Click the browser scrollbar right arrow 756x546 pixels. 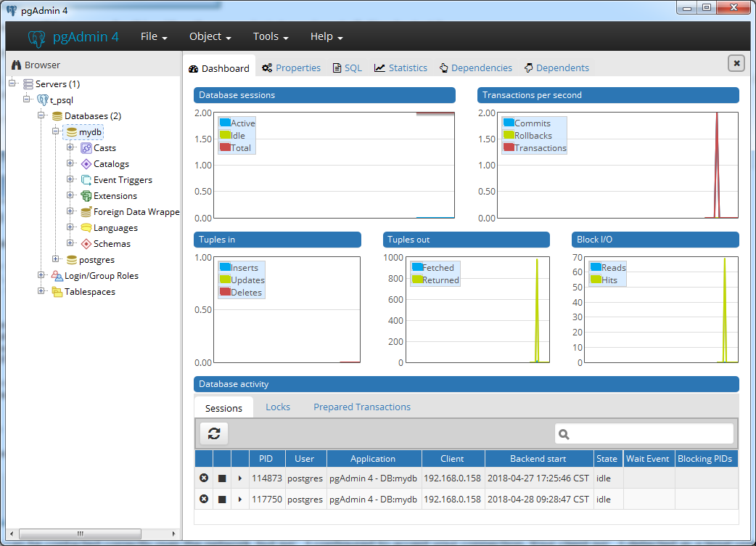[x=173, y=534]
